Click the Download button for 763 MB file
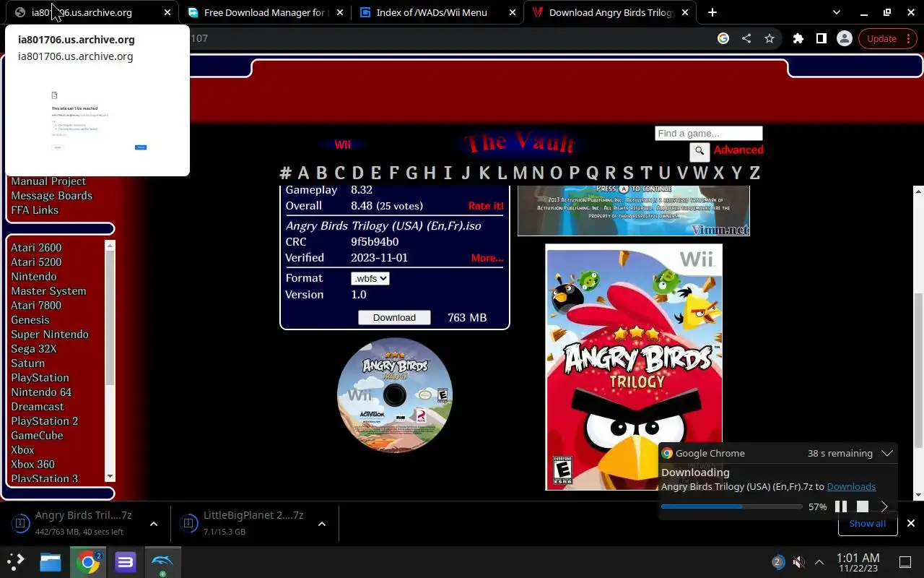This screenshot has width=924, height=578. point(394,318)
